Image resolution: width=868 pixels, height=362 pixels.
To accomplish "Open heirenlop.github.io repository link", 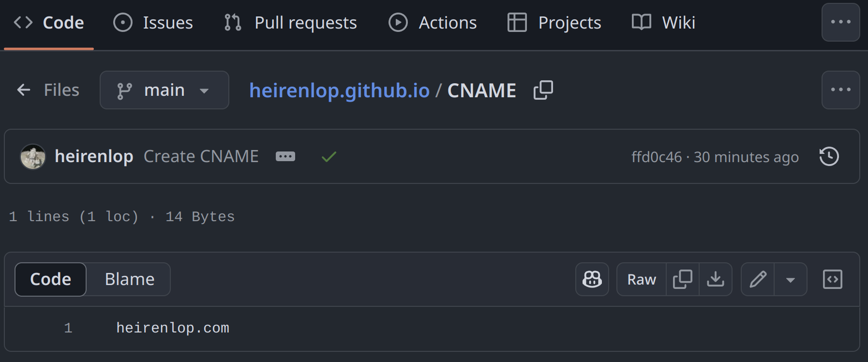I will (339, 90).
